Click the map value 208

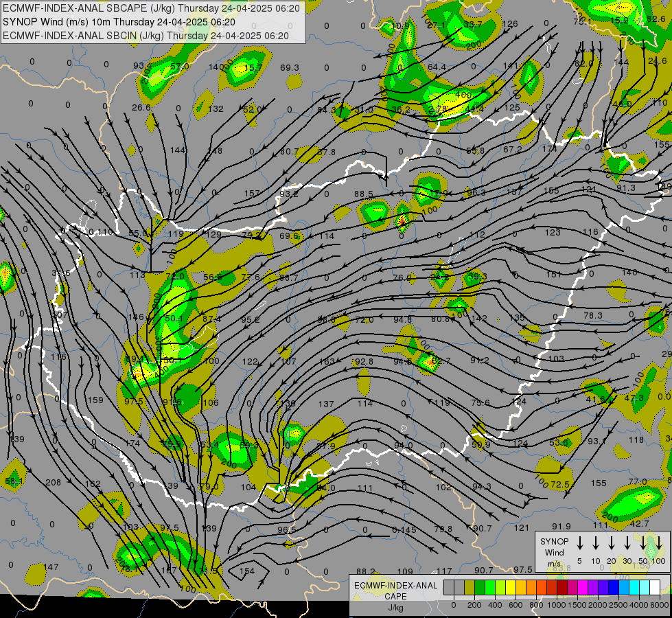coord(53,483)
